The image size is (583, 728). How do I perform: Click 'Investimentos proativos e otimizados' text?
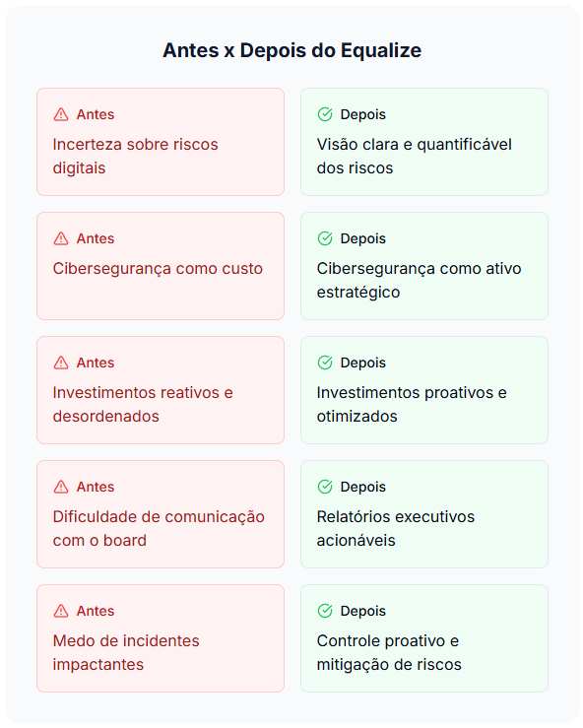pyautogui.click(x=412, y=405)
